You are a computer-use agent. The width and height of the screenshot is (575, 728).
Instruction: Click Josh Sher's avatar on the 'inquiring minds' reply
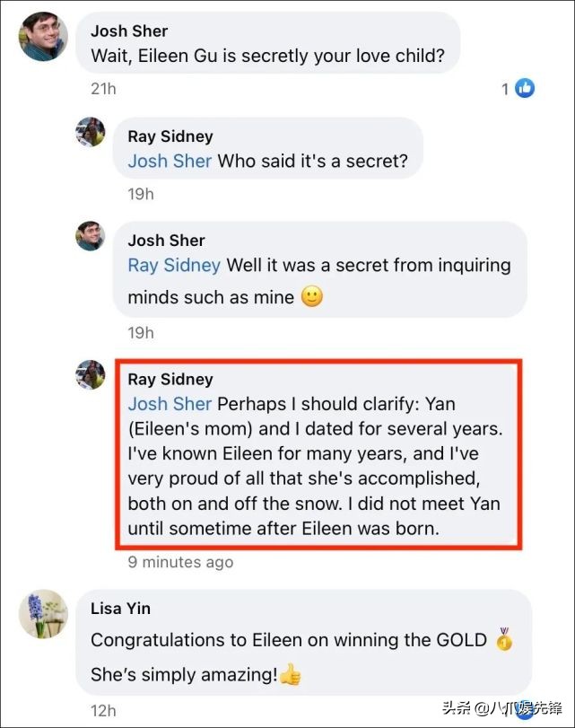tap(91, 236)
